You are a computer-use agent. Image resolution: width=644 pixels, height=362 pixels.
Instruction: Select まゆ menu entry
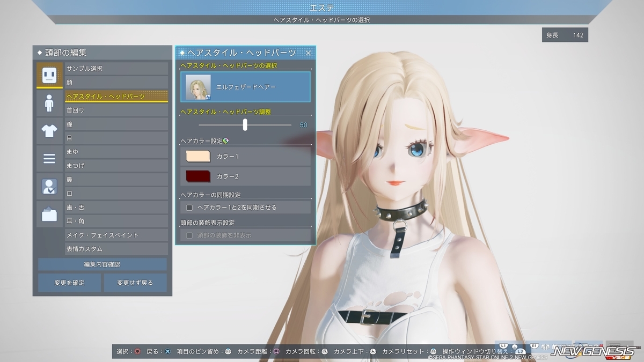[x=116, y=152]
